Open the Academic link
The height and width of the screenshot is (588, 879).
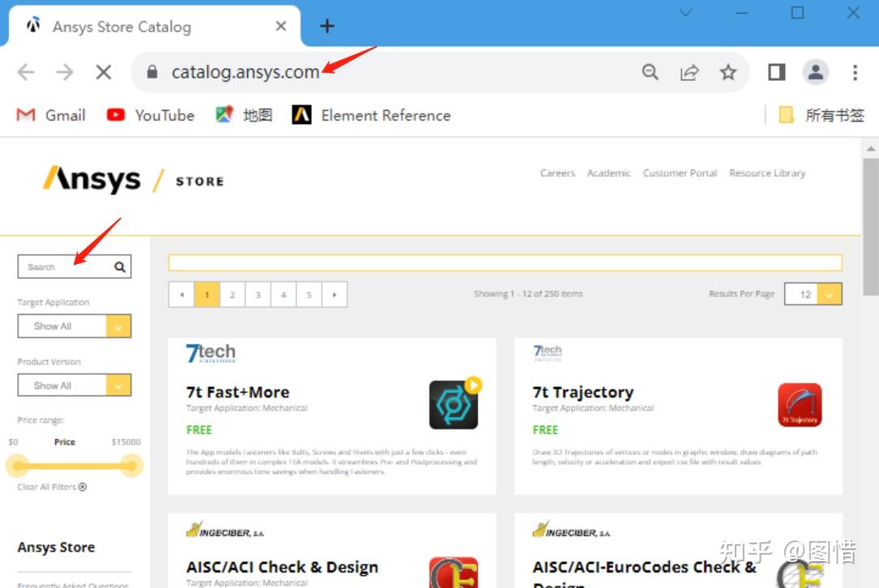tap(608, 173)
